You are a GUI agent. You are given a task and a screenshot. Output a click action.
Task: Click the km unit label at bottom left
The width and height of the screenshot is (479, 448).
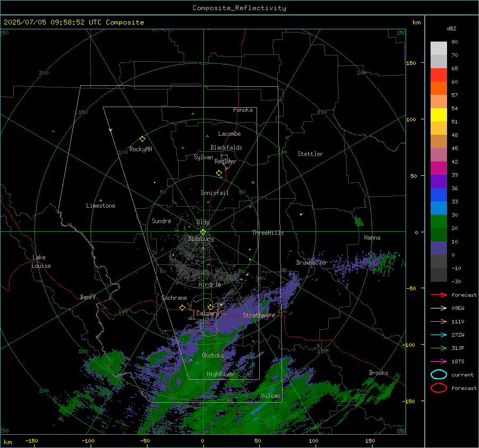[7, 442]
